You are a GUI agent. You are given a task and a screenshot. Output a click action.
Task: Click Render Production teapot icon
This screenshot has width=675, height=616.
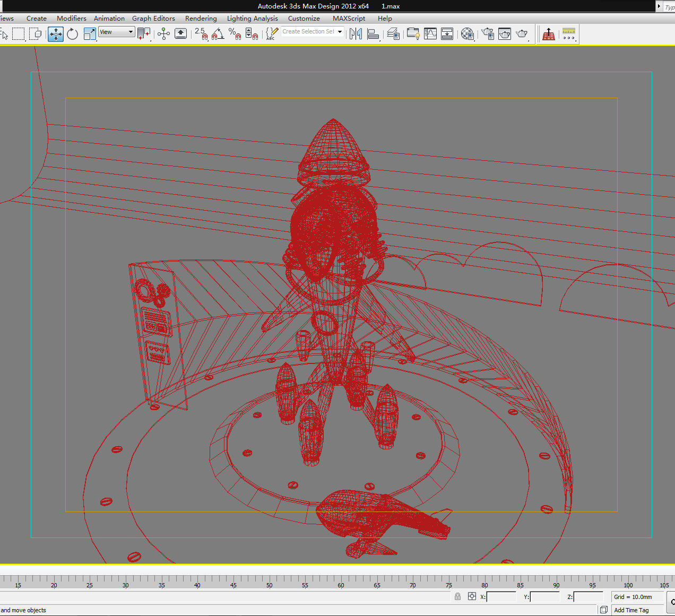522,34
